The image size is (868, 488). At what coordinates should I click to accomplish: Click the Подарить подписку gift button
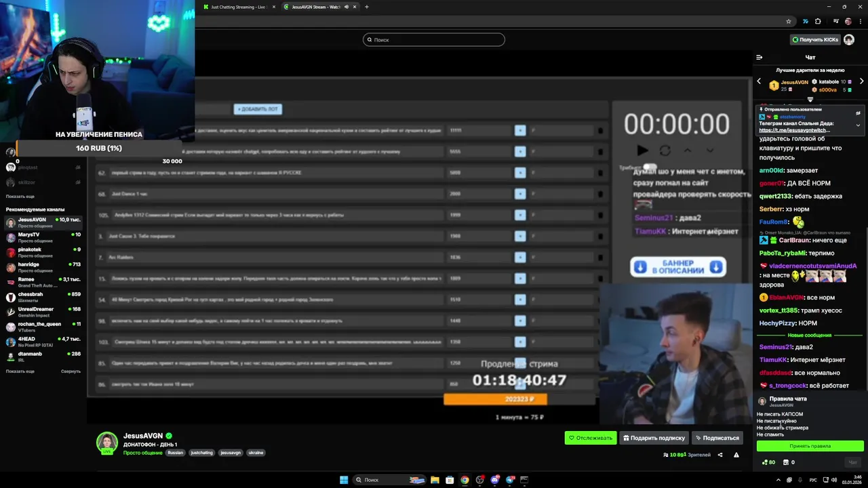click(x=654, y=438)
